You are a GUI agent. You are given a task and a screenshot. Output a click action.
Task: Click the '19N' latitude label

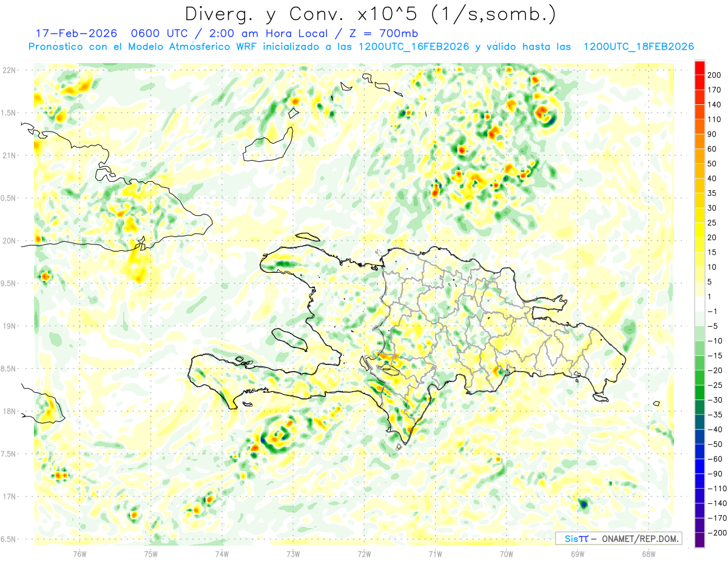tap(9, 326)
